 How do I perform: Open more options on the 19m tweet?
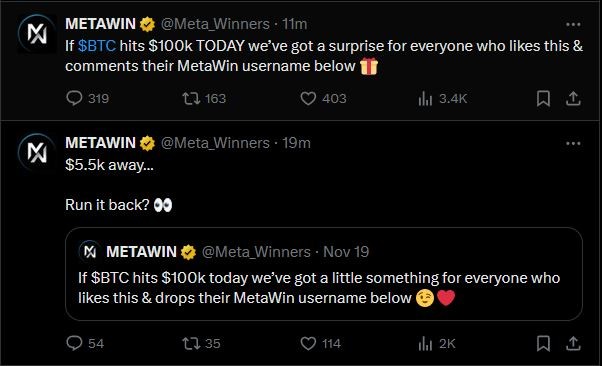tap(573, 144)
